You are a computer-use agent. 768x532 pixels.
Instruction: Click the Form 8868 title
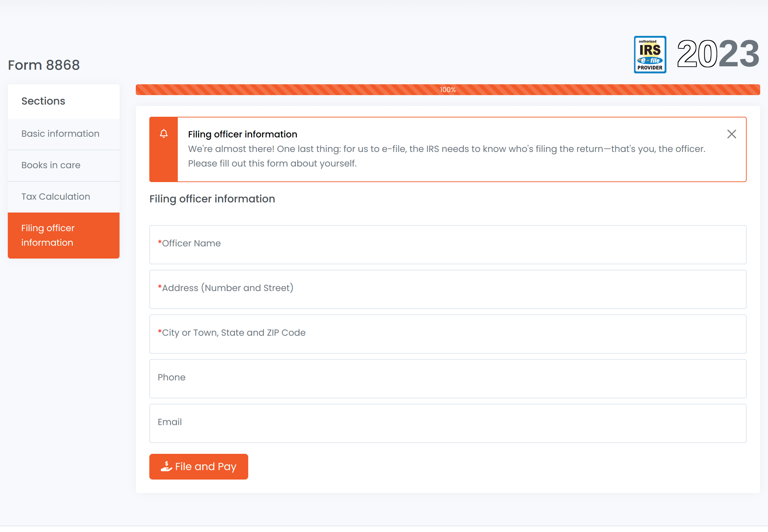tap(44, 65)
